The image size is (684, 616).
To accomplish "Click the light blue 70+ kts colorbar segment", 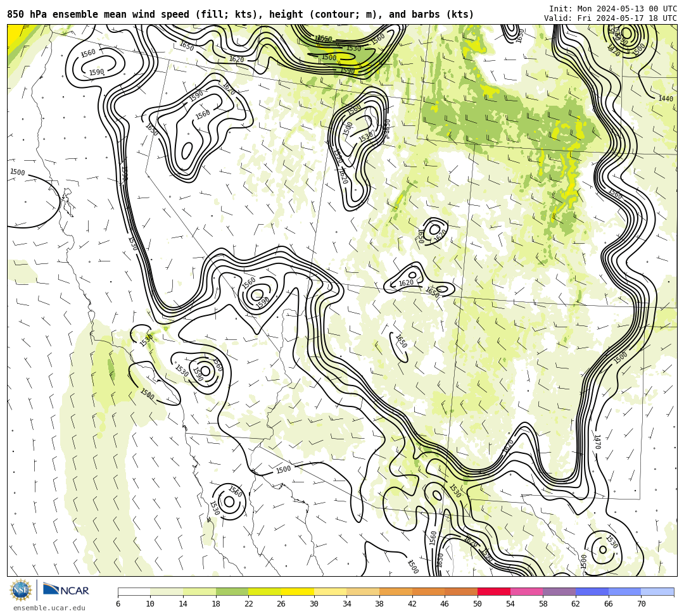I will click(x=657, y=591).
